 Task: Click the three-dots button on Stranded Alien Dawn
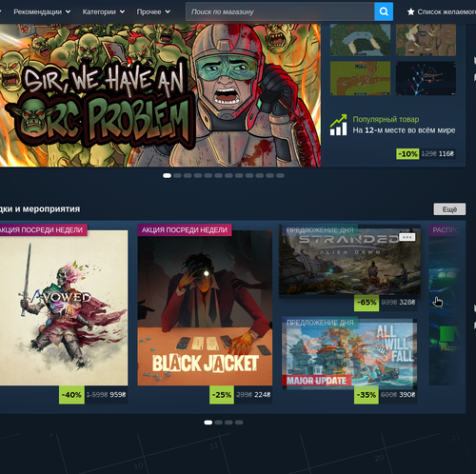[407, 237]
